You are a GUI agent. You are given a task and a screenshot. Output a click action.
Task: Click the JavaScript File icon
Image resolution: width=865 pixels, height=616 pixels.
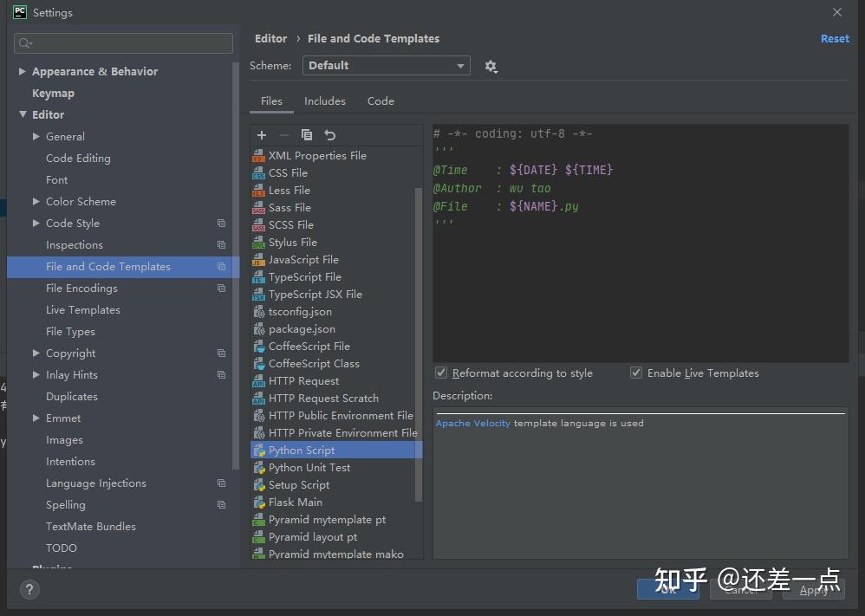point(258,260)
